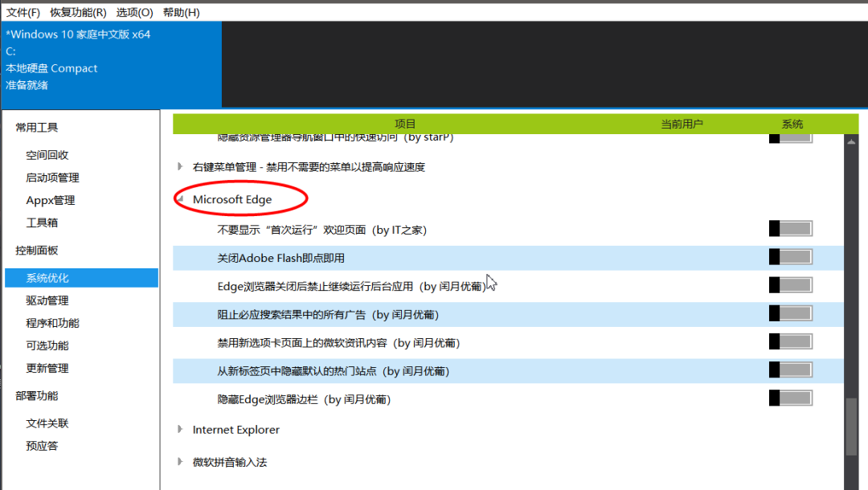Select 系统优化 in the sidebar

tap(81, 278)
